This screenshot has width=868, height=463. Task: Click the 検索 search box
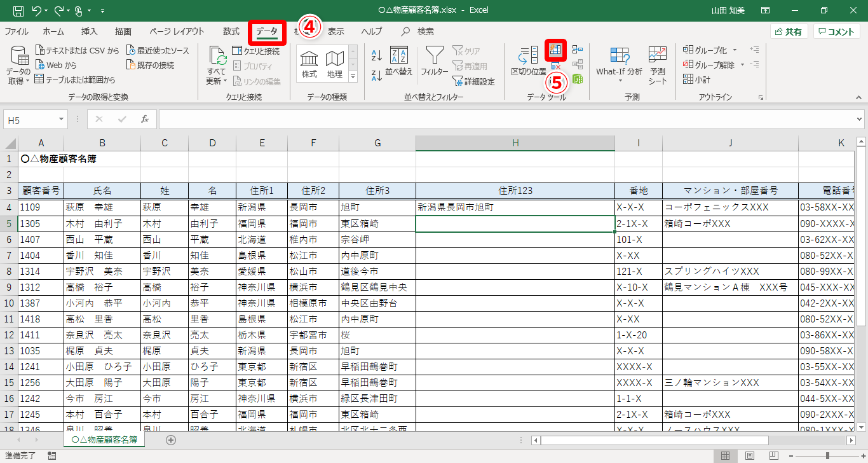click(419, 31)
